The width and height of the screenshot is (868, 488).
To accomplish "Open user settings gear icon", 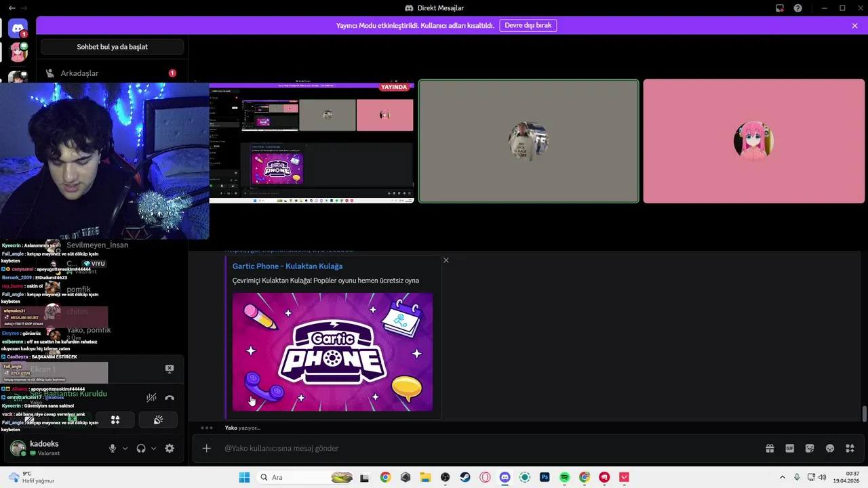I will [170, 448].
